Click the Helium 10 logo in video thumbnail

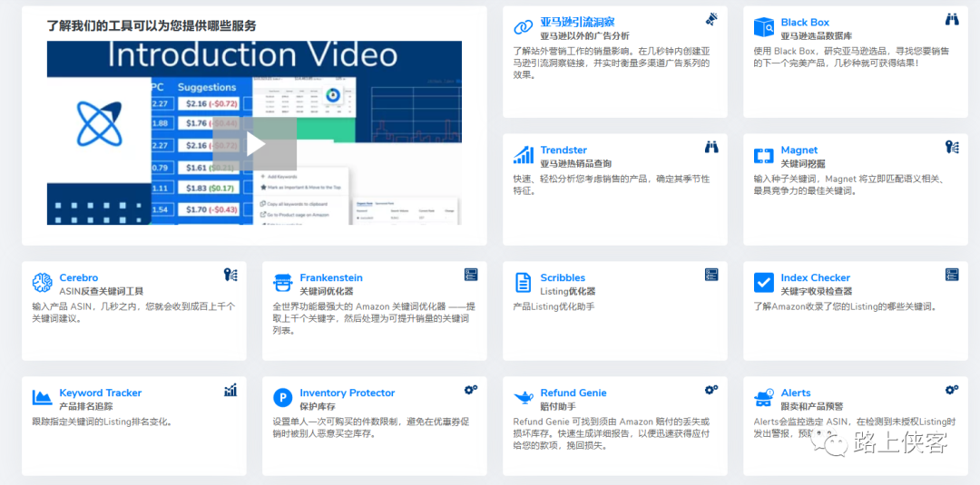click(100, 123)
